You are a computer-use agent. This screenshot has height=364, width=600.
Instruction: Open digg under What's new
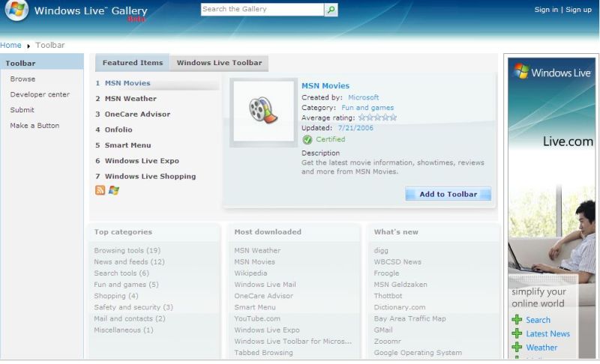(x=381, y=251)
